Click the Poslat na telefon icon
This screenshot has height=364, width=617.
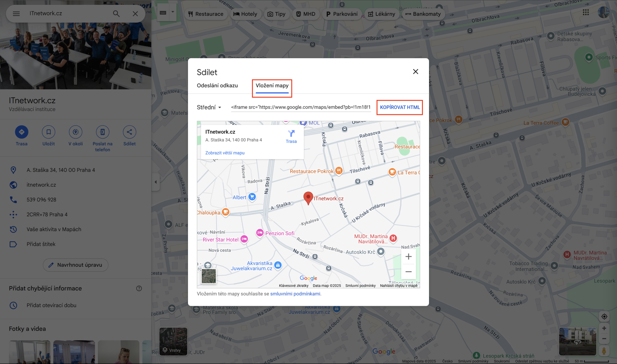102,132
